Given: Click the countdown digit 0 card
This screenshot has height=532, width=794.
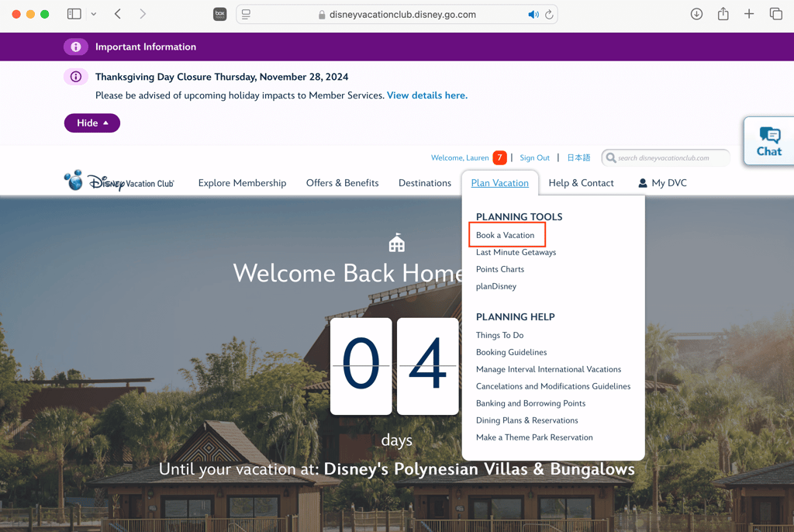Looking at the screenshot, I should coord(361,366).
